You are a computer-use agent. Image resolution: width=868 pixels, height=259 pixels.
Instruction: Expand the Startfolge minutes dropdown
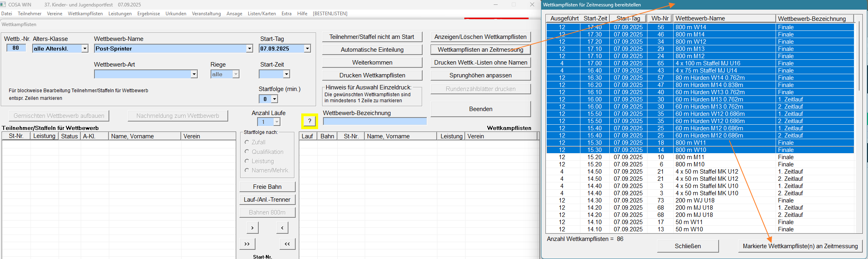coord(275,99)
